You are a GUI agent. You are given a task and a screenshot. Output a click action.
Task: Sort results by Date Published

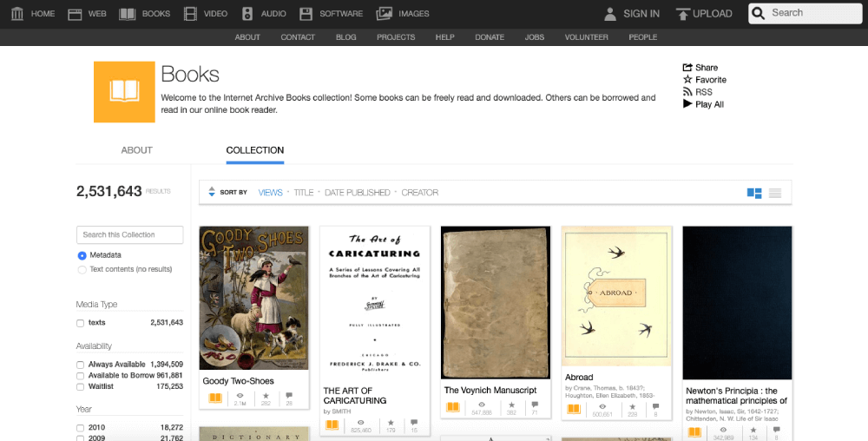[357, 193]
